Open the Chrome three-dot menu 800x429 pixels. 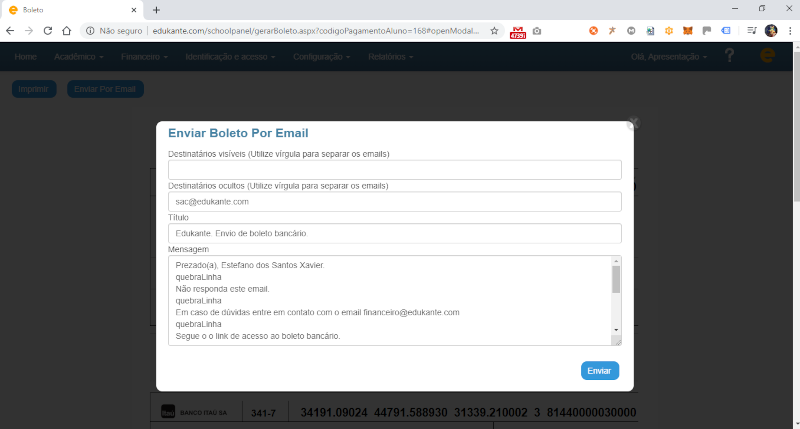[x=790, y=31]
